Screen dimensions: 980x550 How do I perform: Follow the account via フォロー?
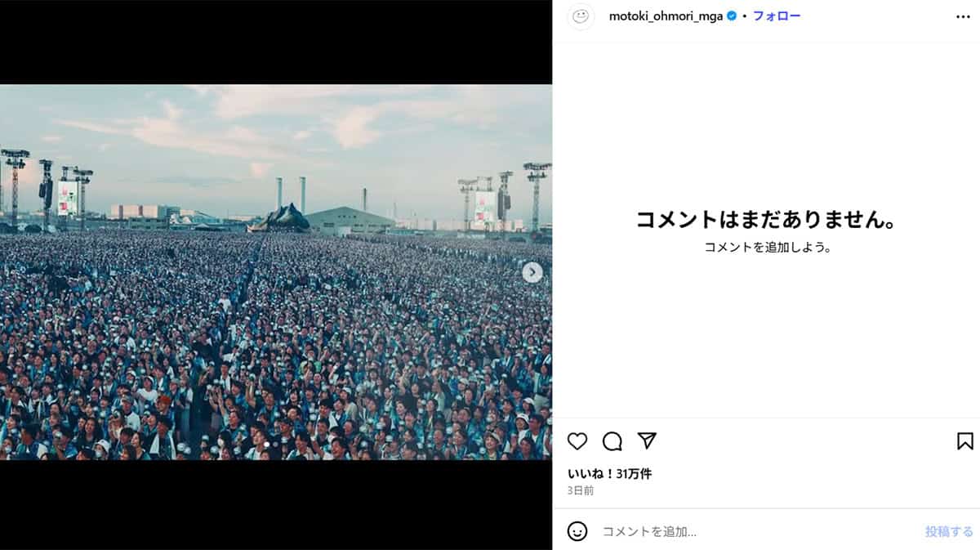point(777,16)
